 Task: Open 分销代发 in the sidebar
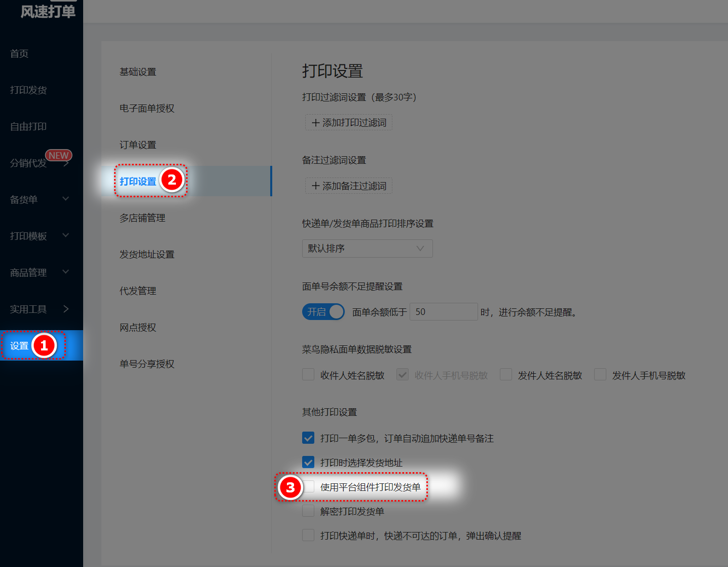28,163
